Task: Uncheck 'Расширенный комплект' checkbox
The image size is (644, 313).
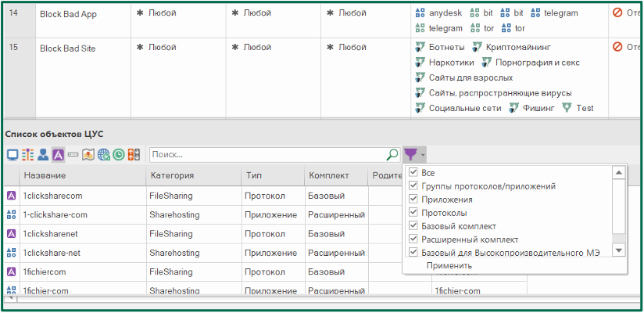Action: point(413,239)
